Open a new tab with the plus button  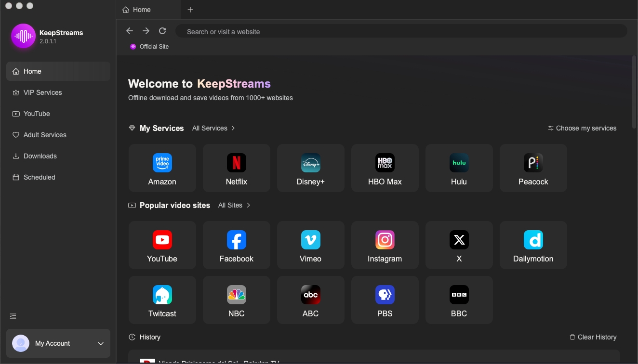190,10
